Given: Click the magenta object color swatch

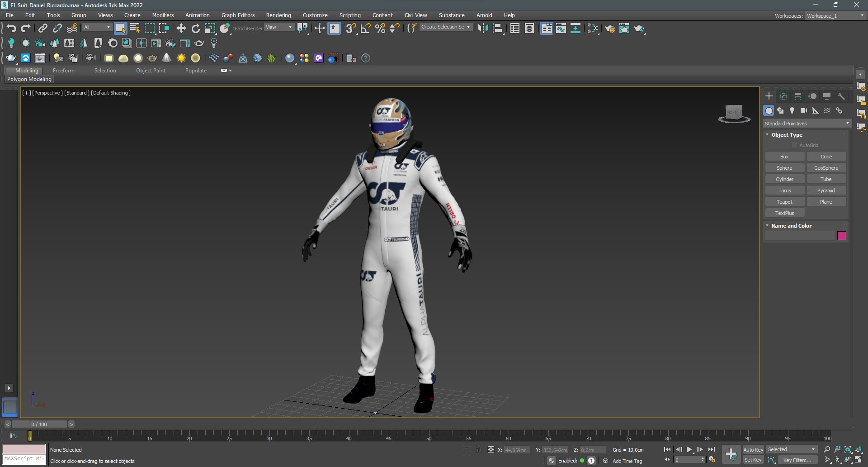Looking at the screenshot, I should pyautogui.click(x=841, y=236).
